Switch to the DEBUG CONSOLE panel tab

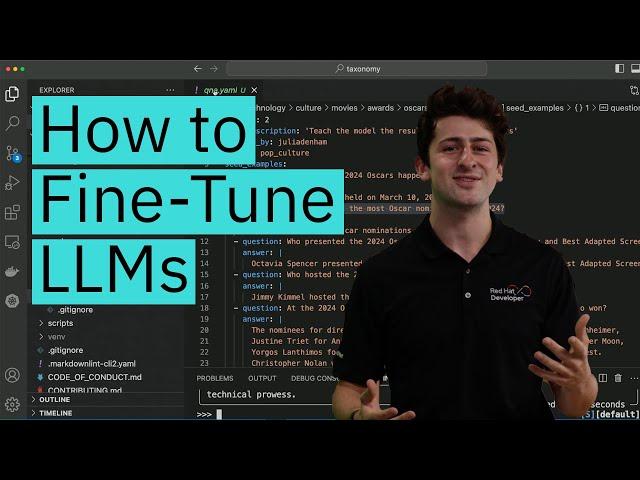point(314,378)
